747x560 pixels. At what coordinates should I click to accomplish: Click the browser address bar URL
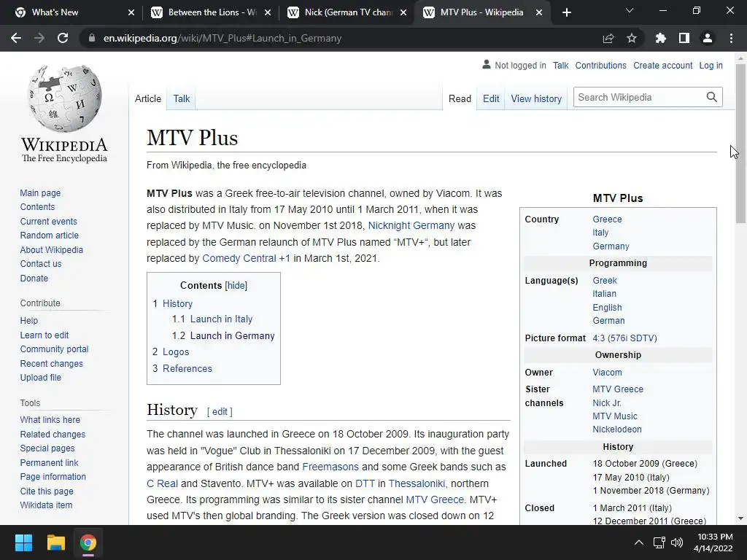coord(222,38)
